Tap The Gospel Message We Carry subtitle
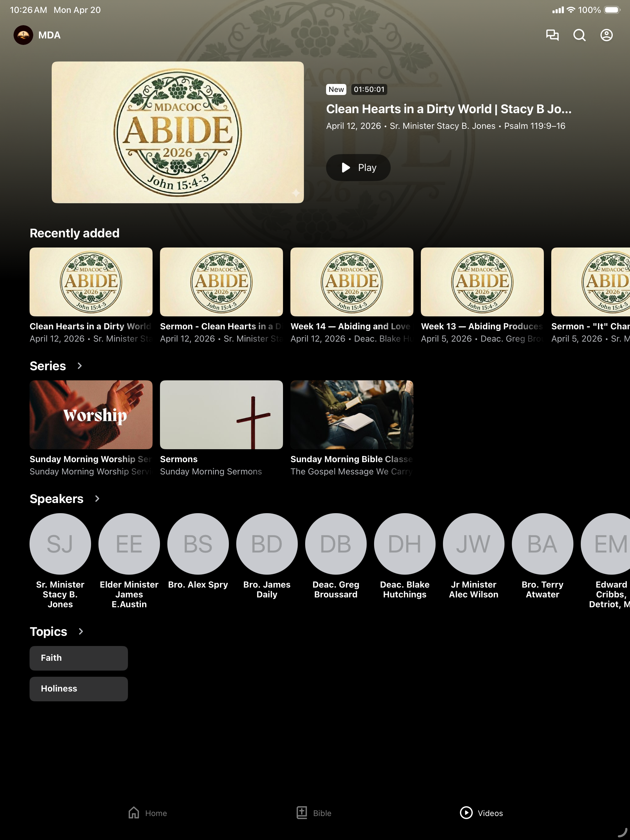 pyautogui.click(x=352, y=471)
